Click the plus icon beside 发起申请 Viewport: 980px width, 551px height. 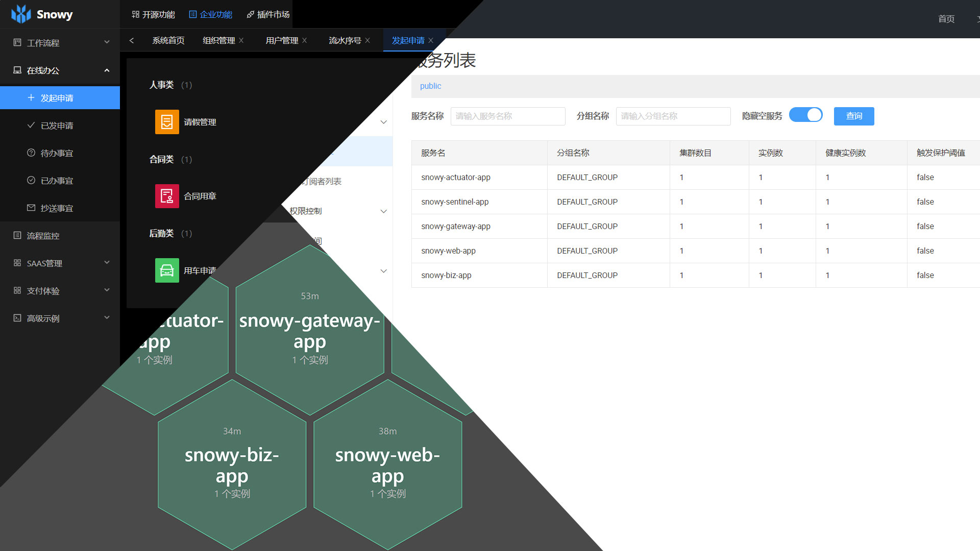click(x=31, y=98)
